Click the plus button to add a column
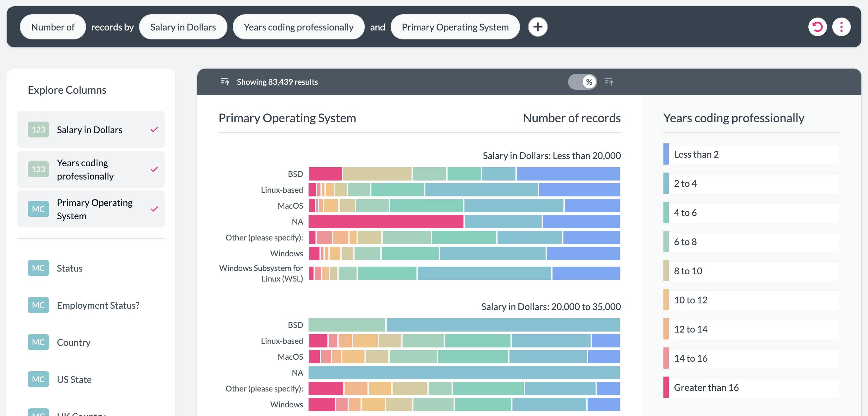The width and height of the screenshot is (868, 416). pyautogui.click(x=538, y=26)
